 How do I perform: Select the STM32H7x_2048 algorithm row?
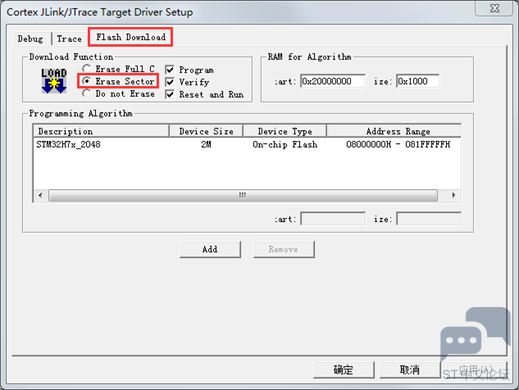point(247,145)
